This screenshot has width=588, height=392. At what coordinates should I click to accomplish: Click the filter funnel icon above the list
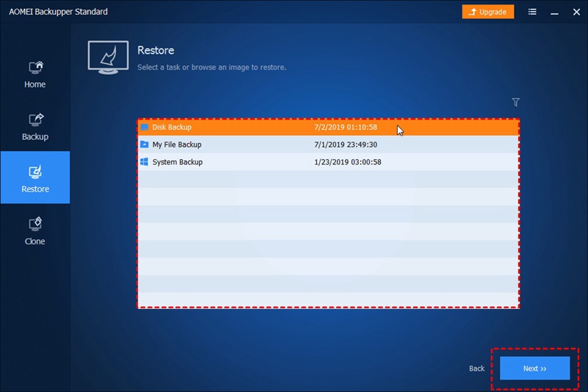coord(516,102)
